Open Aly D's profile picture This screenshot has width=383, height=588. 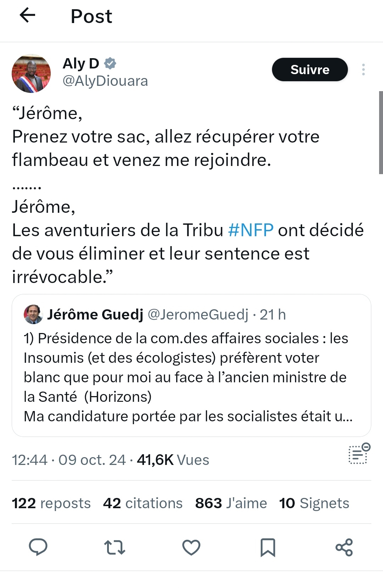point(31,73)
